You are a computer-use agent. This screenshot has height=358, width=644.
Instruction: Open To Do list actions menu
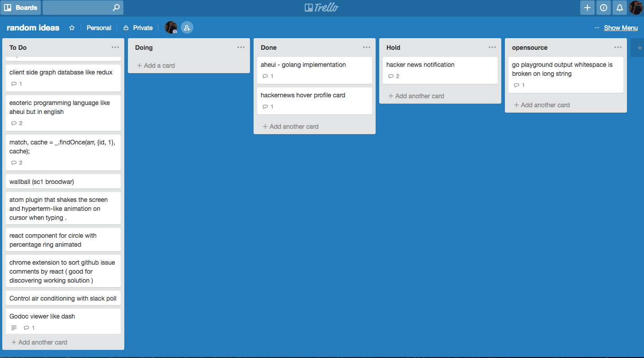pyautogui.click(x=115, y=48)
